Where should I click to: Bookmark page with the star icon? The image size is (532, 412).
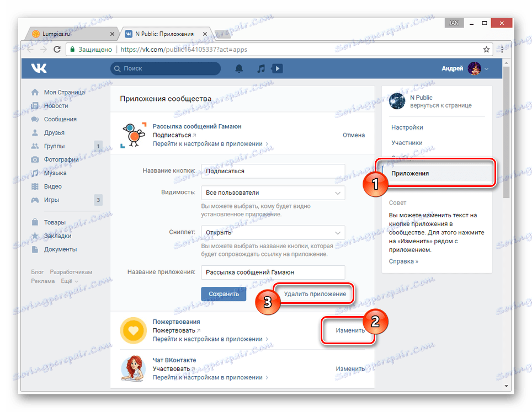coord(486,50)
